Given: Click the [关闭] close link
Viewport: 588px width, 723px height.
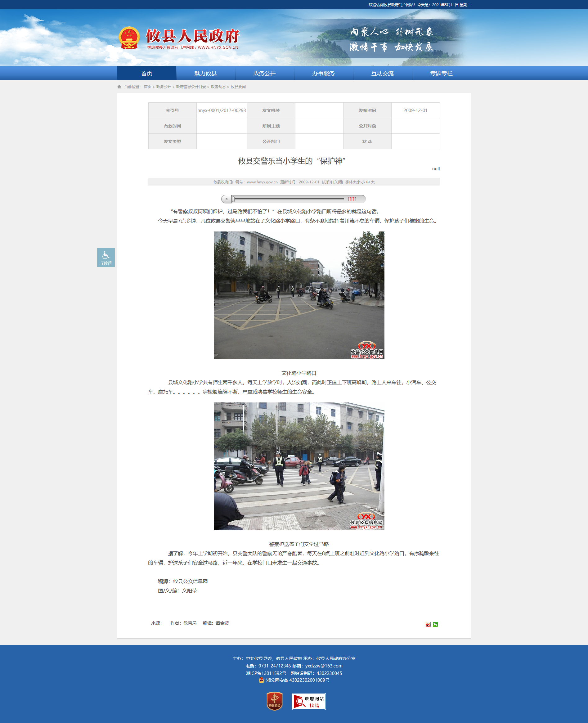Looking at the screenshot, I should (x=338, y=182).
